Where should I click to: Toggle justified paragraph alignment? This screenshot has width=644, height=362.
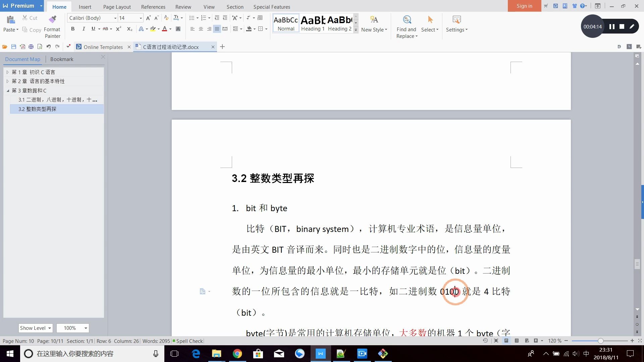[x=217, y=29]
